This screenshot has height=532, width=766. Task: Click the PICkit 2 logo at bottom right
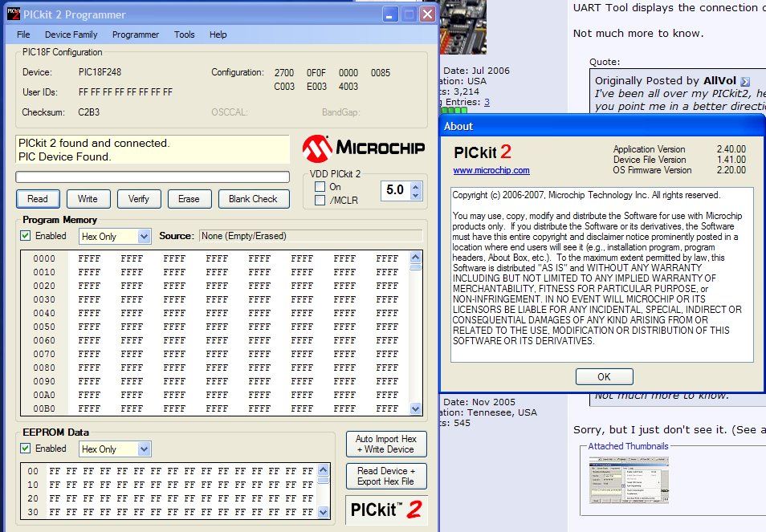click(386, 510)
